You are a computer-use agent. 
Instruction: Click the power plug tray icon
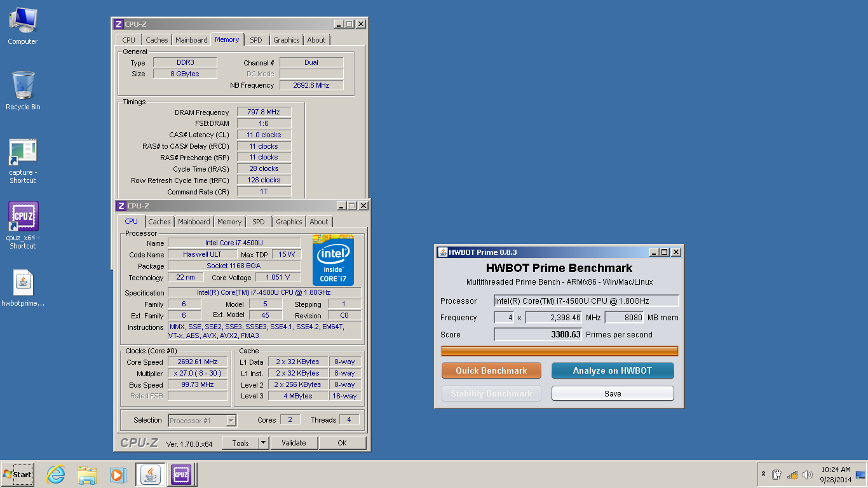coord(776,474)
